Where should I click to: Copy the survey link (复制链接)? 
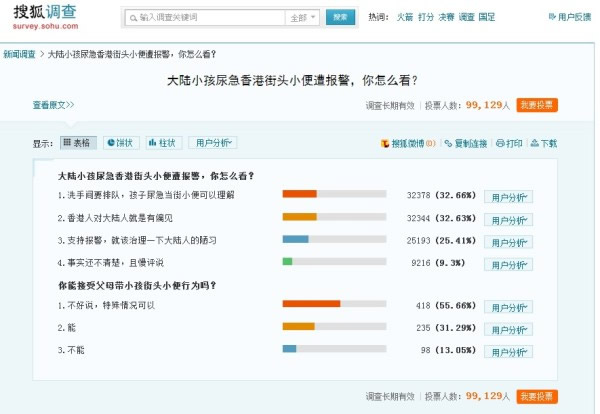click(x=468, y=144)
